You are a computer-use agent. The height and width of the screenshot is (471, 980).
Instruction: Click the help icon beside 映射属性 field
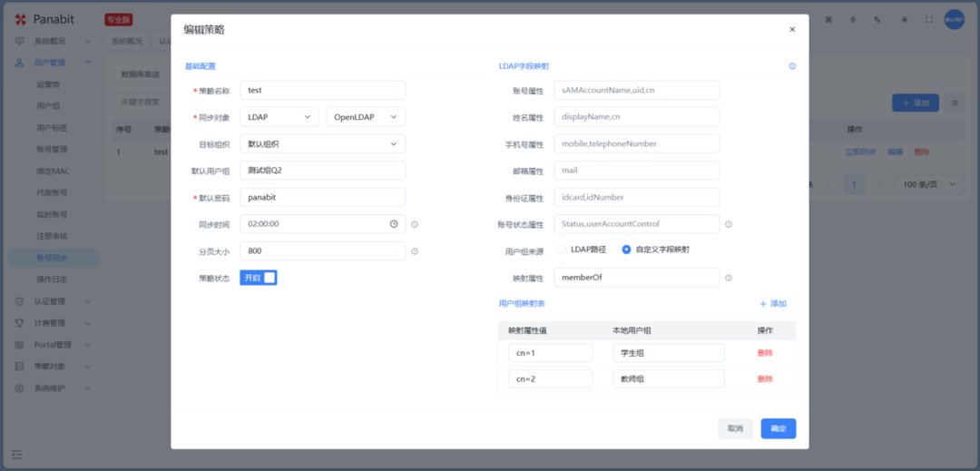(x=728, y=278)
